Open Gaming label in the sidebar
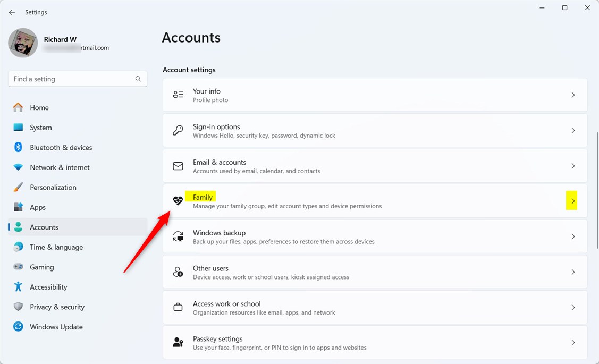The width and height of the screenshot is (599, 364). (x=42, y=267)
